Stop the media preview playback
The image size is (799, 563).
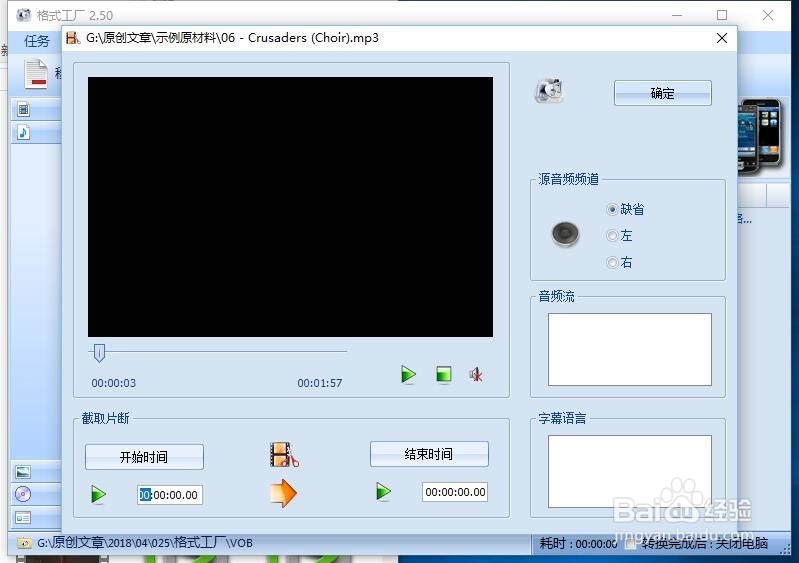[444, 374]
